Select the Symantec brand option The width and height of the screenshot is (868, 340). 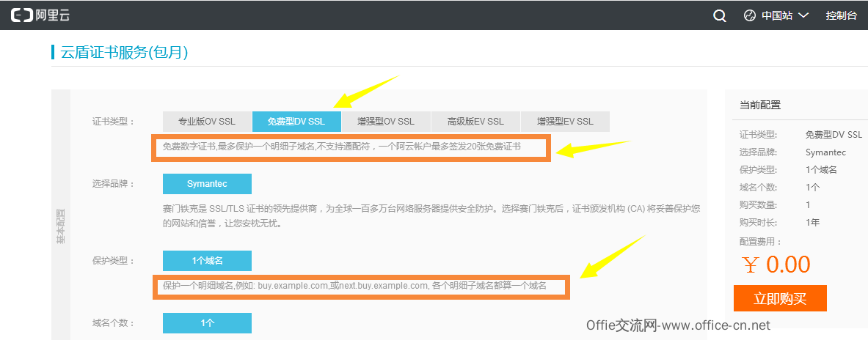pos(207,183)
